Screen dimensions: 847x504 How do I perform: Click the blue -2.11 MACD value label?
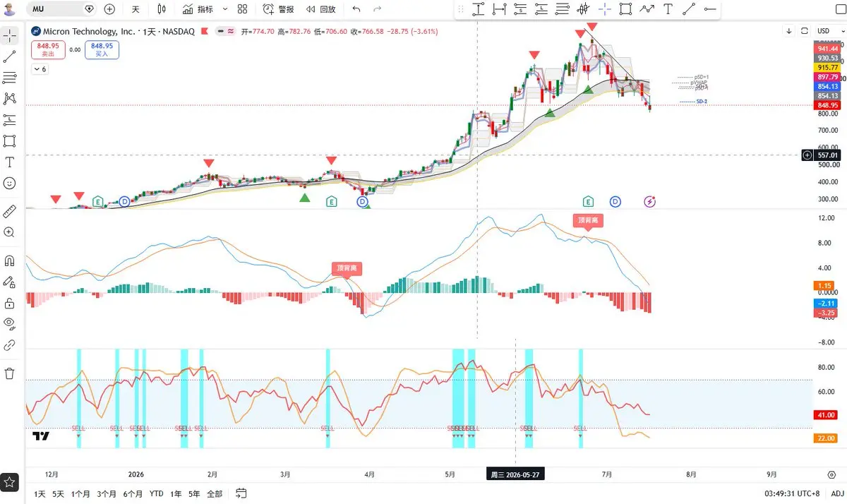827,303
